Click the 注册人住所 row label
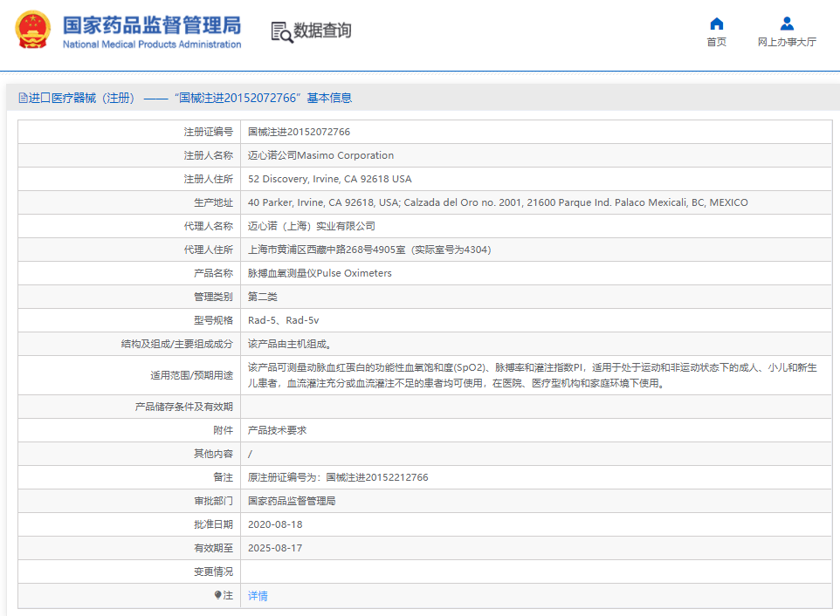The image size is (840, 616). click(209, 179)
